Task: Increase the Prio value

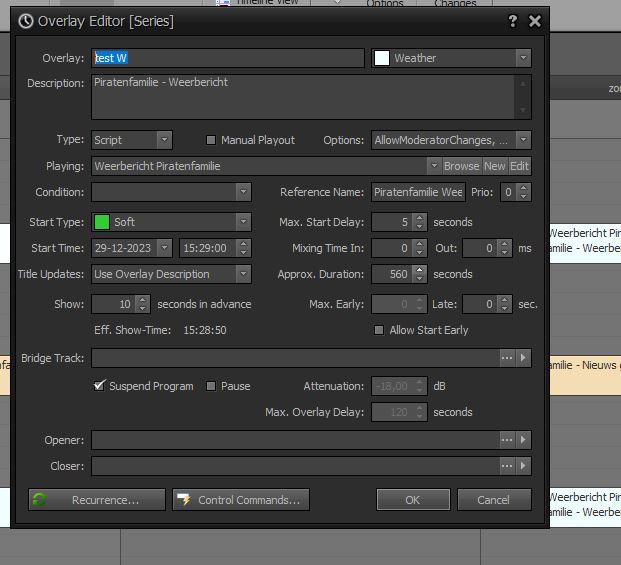Action: 524,188
